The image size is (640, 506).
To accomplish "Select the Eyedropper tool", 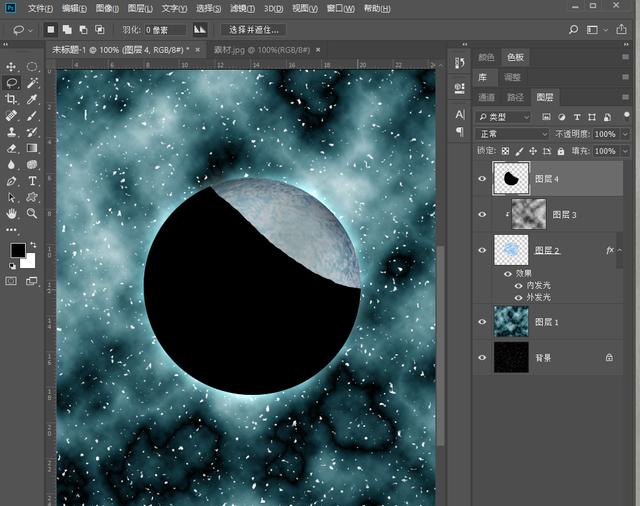I will [33, 100].
